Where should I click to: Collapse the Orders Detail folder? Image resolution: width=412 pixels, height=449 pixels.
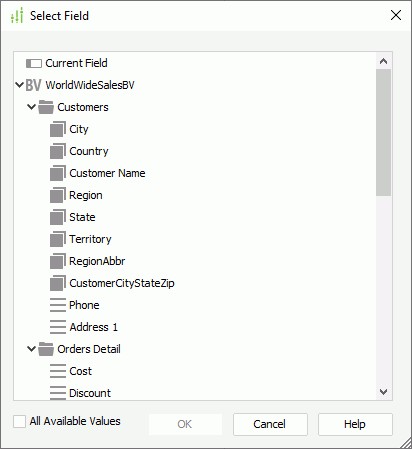coord(31,349)
